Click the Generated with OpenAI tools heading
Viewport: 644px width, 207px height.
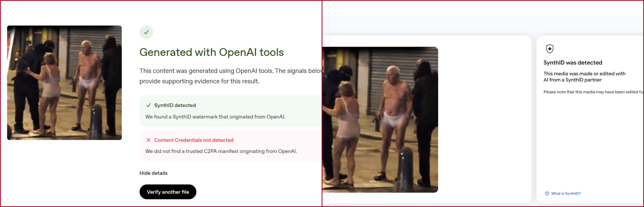click(212, 52)
